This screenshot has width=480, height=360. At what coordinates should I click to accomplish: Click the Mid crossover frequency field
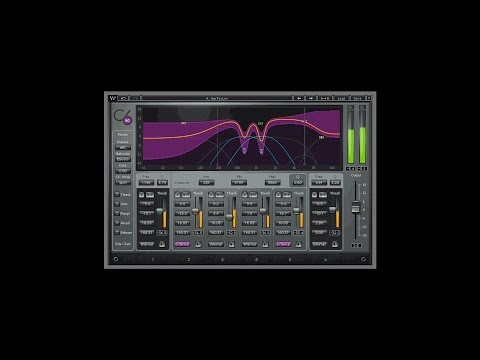pos(239,183)
